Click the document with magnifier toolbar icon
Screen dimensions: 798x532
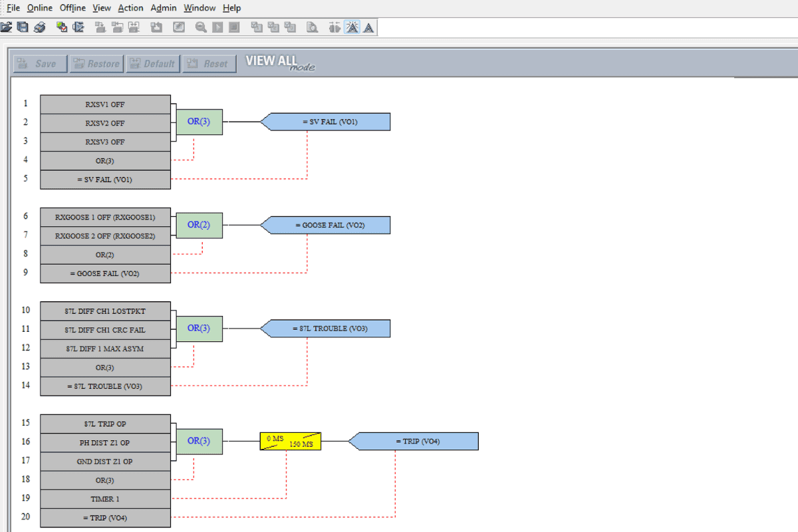coord(312,27)
